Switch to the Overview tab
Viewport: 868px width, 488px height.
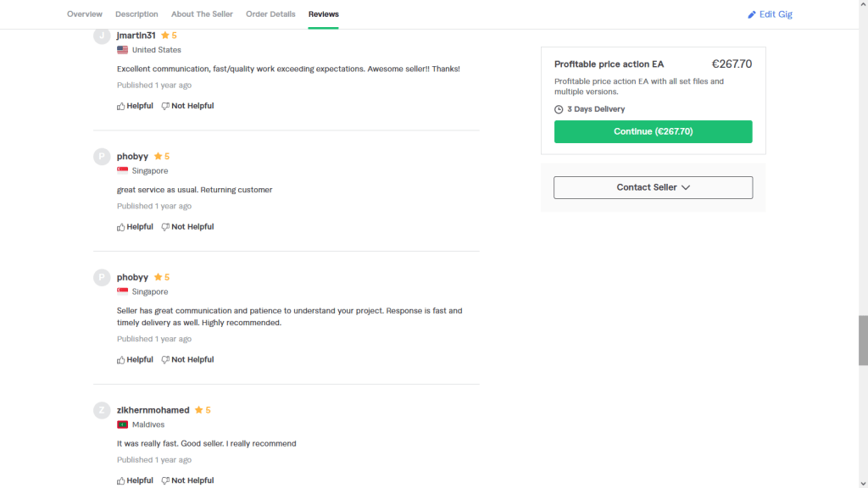(85, 14)
